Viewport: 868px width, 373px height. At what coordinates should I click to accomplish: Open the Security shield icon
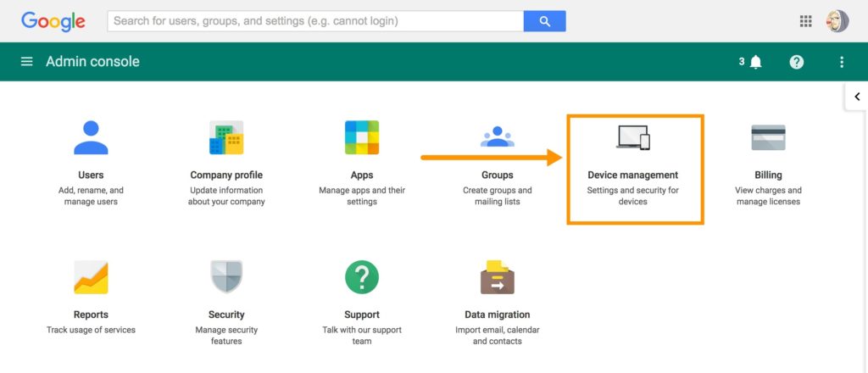pos(226,276)
